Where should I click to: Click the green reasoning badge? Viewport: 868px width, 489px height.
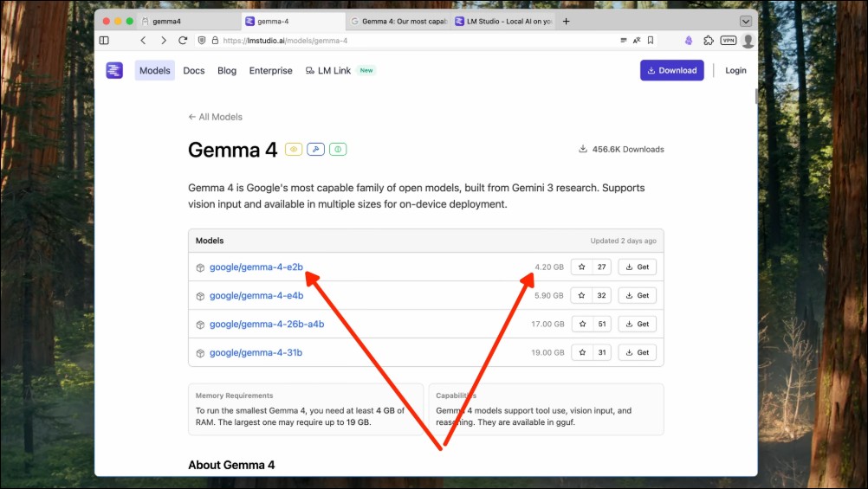point(338,150)
